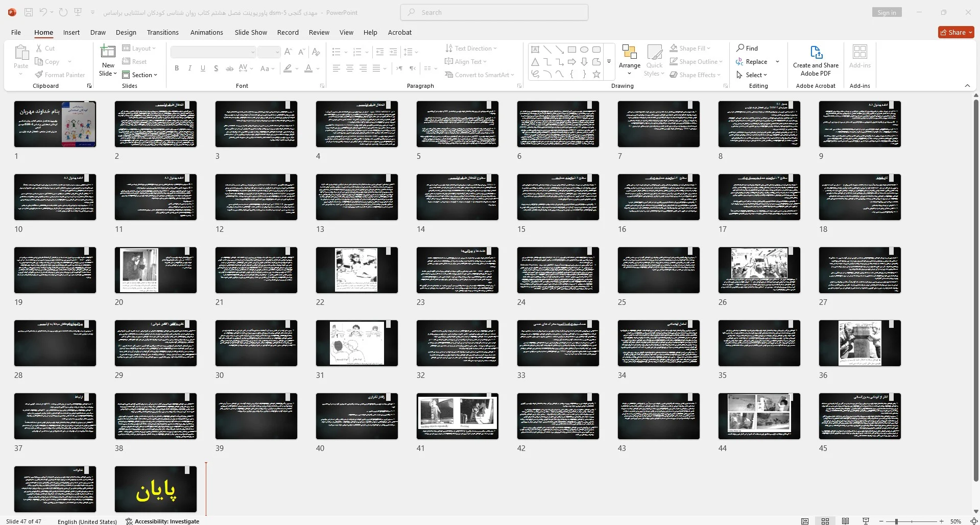
Task: Click Accessibility: Investigate in status bar
Action: pos(162,521)
